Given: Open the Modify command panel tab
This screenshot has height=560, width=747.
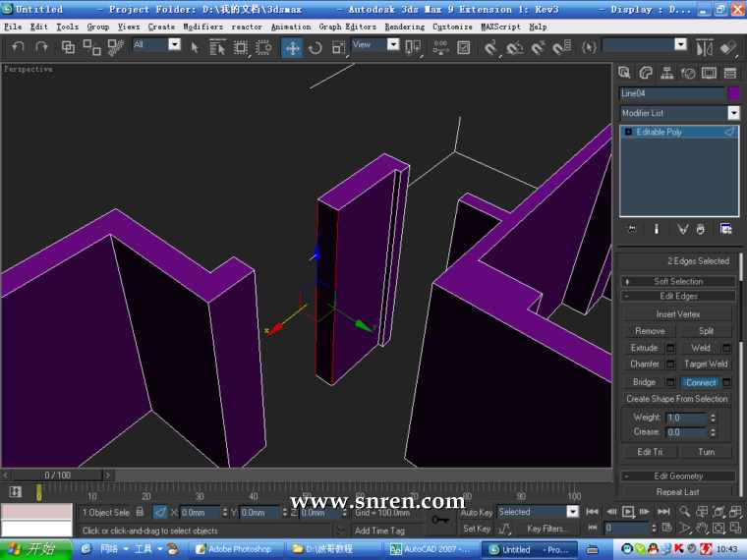Looking at the screenshot, I should [x=646, y=72].
